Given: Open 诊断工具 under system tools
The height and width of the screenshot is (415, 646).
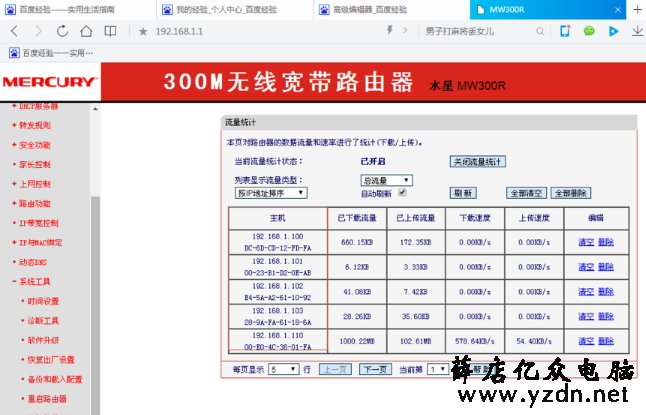Looking at the screenshot, I should [43, 321].
